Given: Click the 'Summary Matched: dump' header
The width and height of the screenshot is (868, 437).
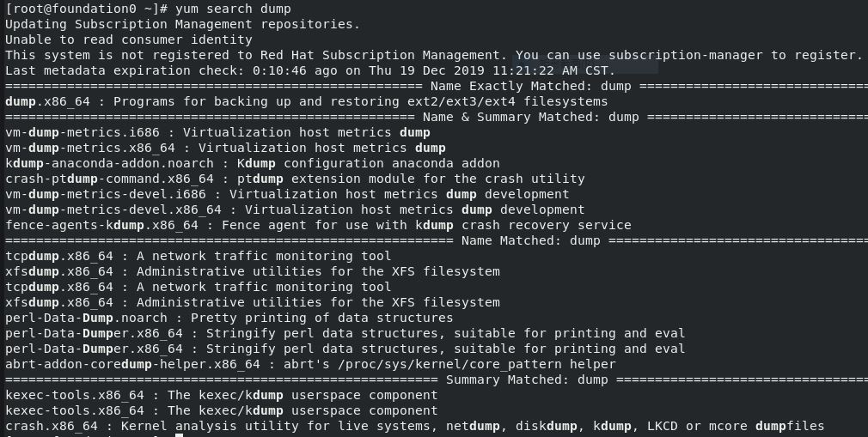Looking at the screenshot, I should (x=527, y=380).
